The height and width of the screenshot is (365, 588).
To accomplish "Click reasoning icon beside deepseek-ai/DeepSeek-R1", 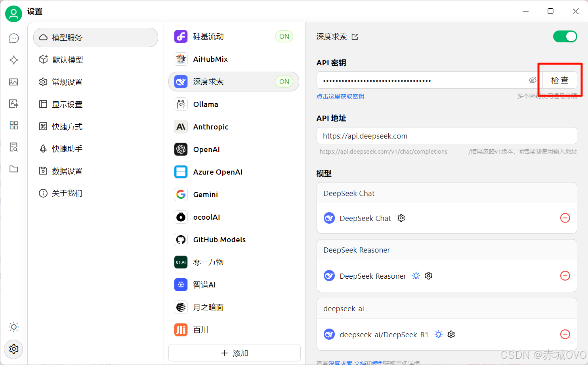I will click(439, 335).
